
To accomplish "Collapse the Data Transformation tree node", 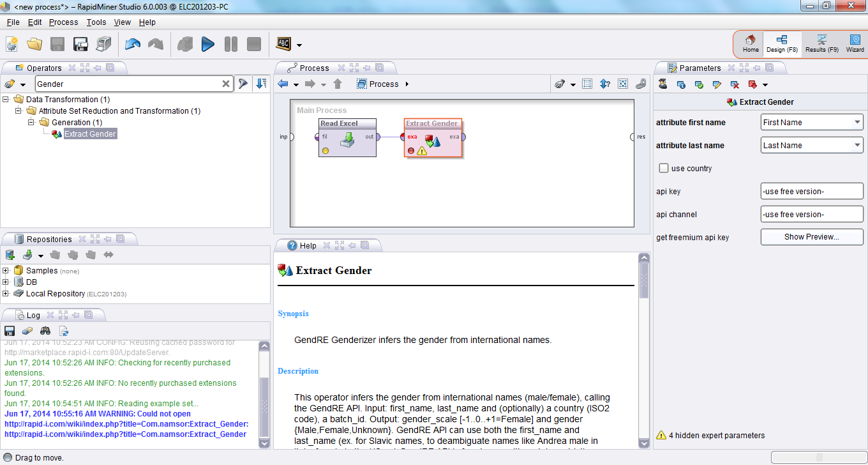I will [x=6, y=100].
